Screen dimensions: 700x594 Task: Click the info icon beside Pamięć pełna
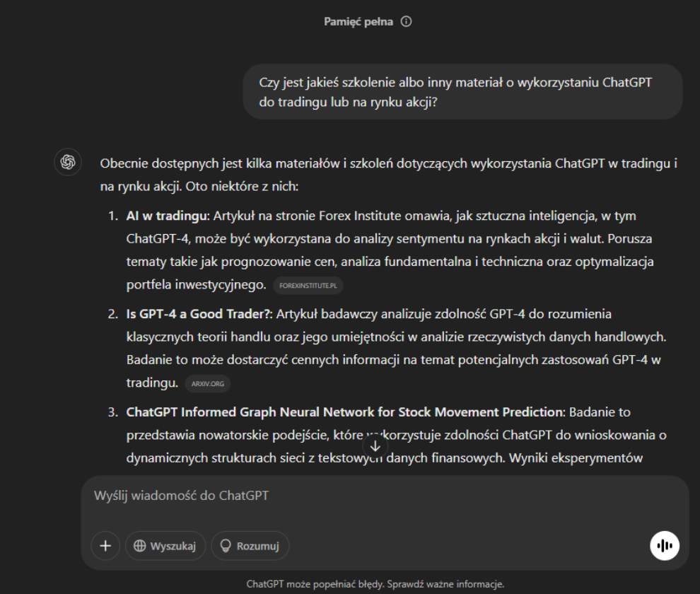pyautogui.click(x=406, y=22)
